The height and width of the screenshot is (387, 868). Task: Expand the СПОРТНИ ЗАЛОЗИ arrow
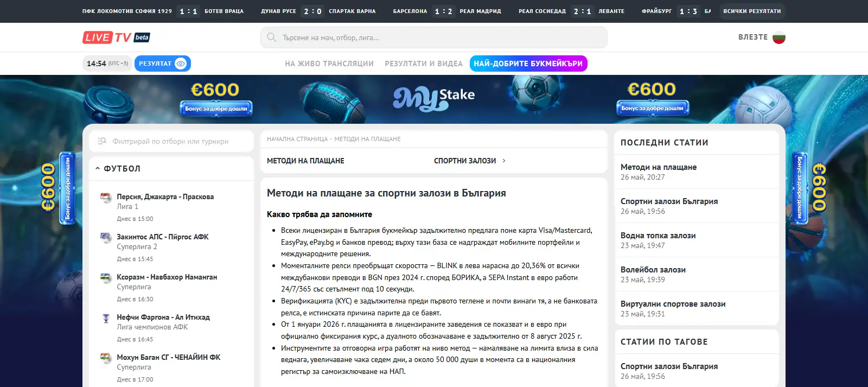(504, 161)
